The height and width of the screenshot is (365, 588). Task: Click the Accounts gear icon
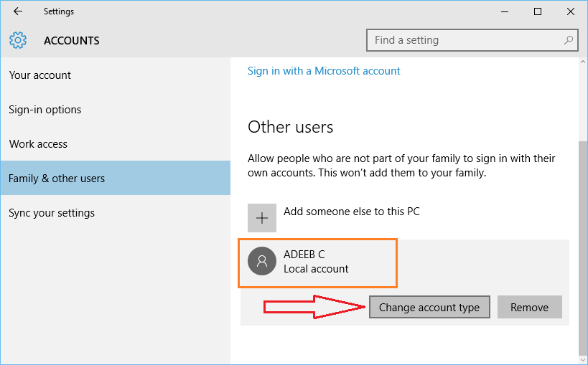click(x=18, y=40)
